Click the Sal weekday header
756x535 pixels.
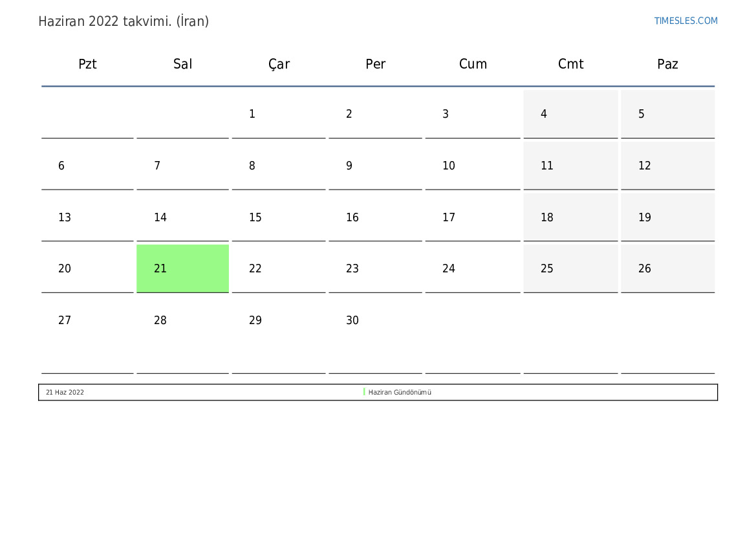click(182, 64)
